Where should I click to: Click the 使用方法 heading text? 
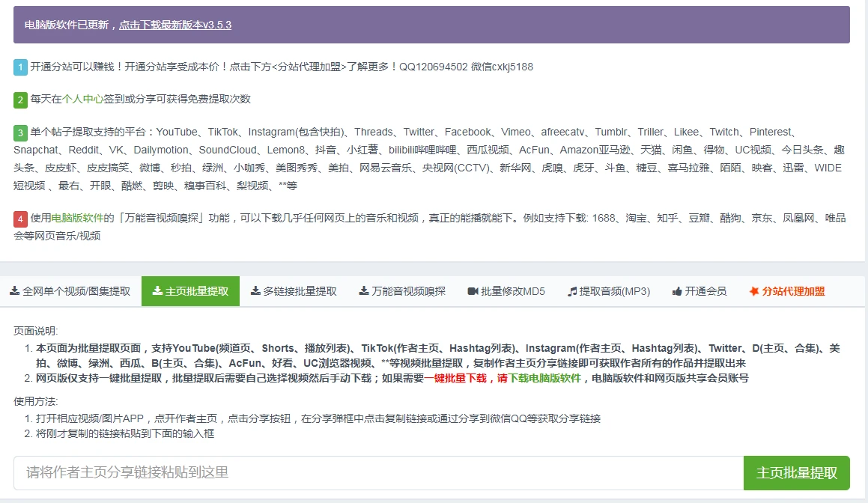click(x=35, y=401)
